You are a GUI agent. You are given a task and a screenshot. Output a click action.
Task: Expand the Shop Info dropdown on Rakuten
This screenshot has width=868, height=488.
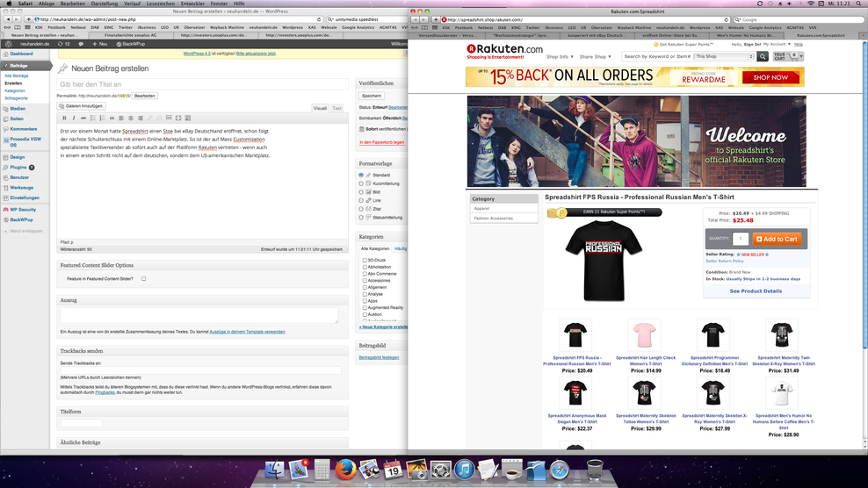(x=560, y=56)
